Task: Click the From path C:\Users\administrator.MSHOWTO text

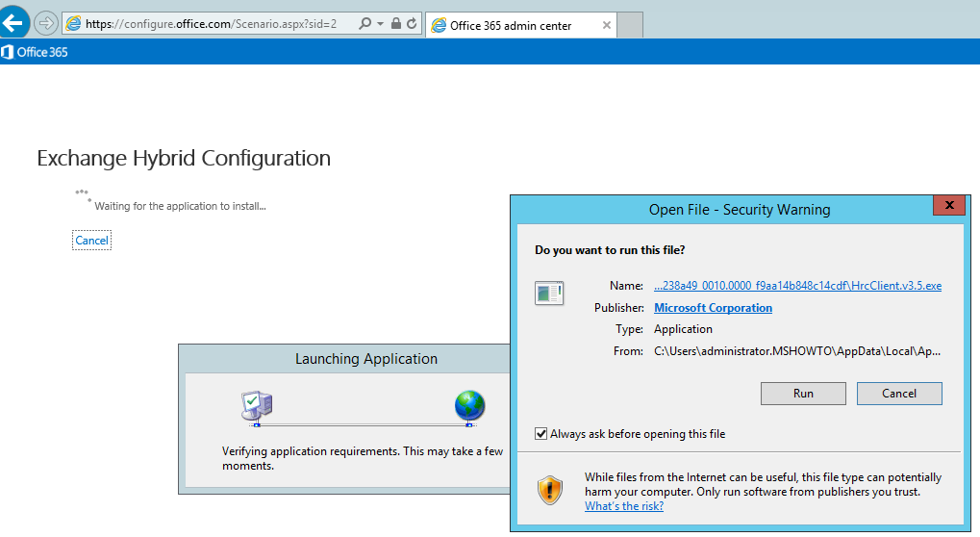Action: (797, 351)
